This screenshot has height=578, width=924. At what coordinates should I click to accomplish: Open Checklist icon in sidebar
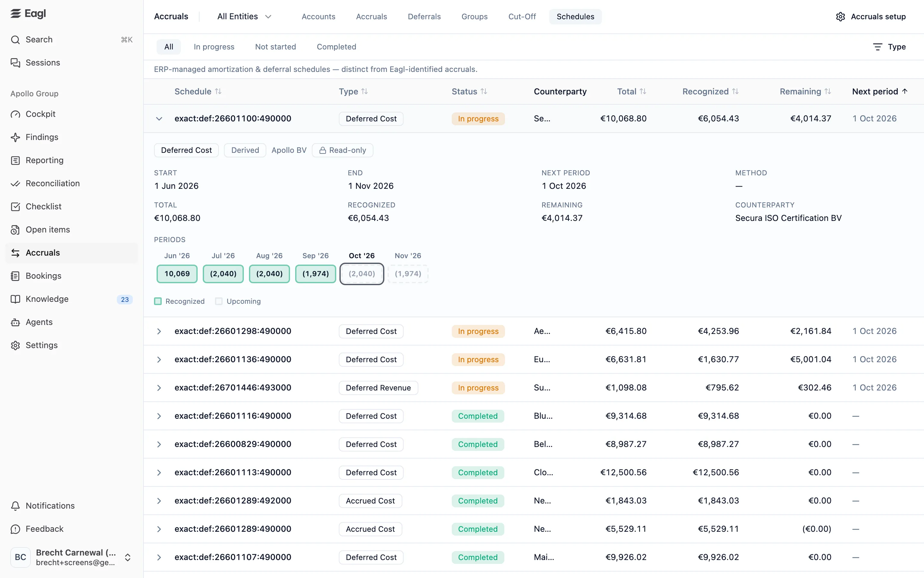point(15,207)
